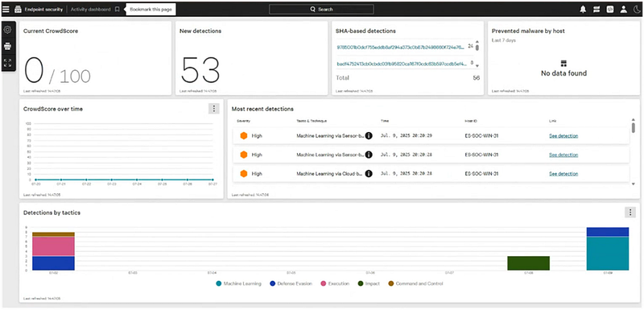Click pink Execution segment on 07-02 bar

click(x=53, y=246)
